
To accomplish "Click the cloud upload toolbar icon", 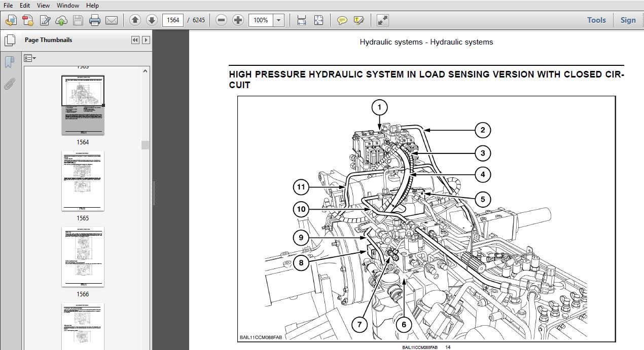I will [x=61, y=20].
